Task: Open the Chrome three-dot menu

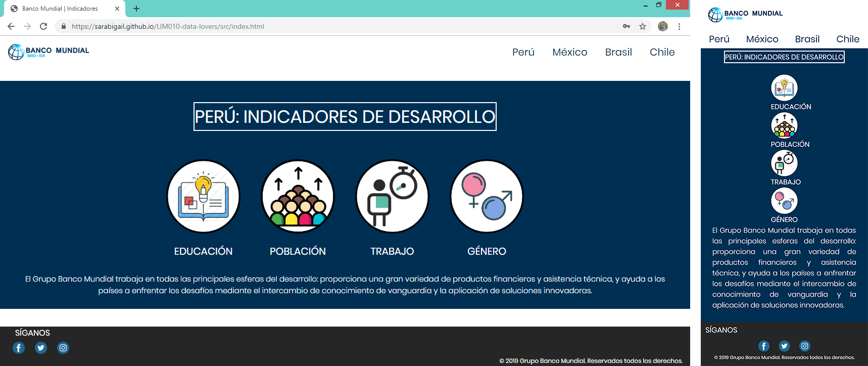Action: [x=679, y=26]
